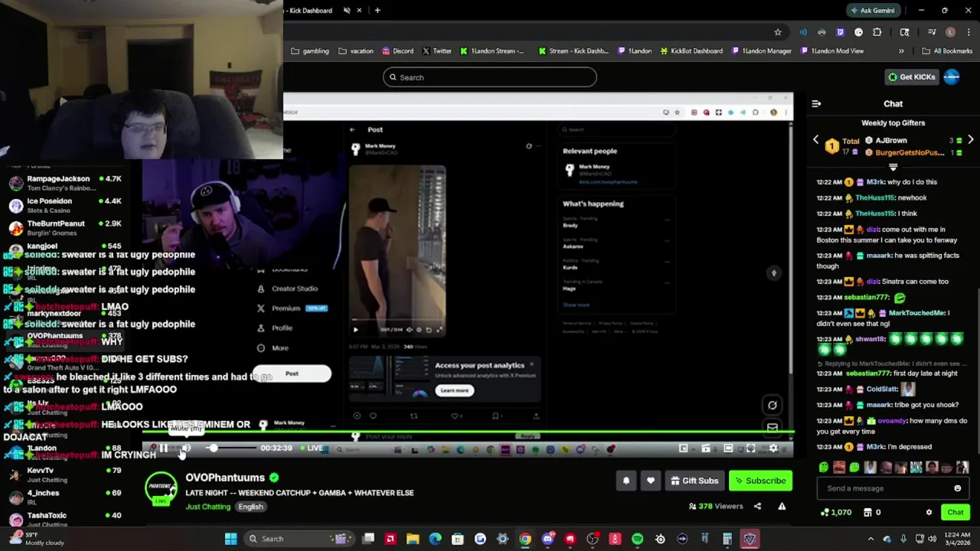Open RampageJackson in sidebar channels

click(64, 183)
